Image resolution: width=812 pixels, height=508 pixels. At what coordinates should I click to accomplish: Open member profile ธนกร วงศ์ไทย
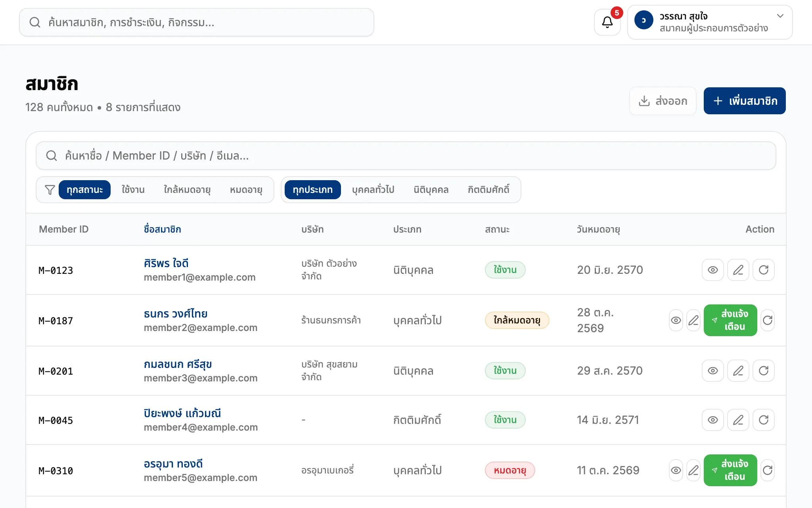(x=176, y=314)
